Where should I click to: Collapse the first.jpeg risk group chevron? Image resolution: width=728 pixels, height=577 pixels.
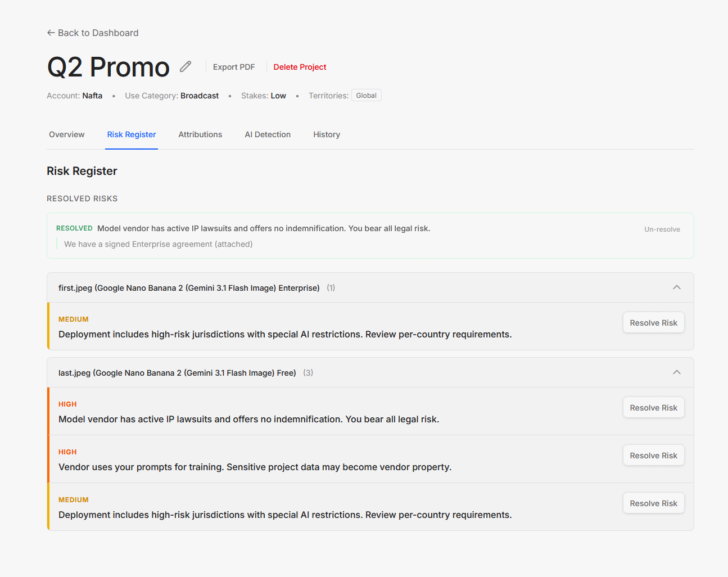(677, 287)
